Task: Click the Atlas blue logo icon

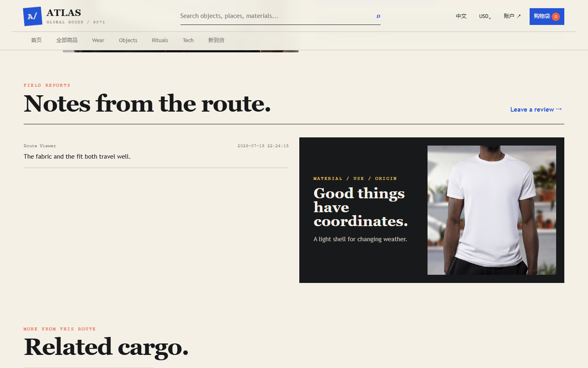Action: click(33, 16)
